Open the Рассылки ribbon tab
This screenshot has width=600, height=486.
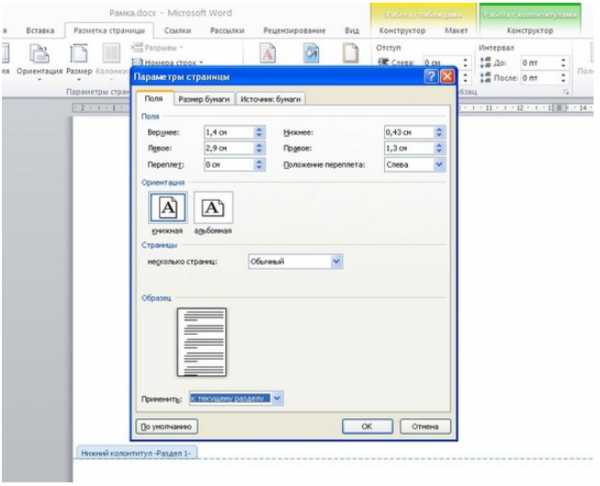[227, 31]
